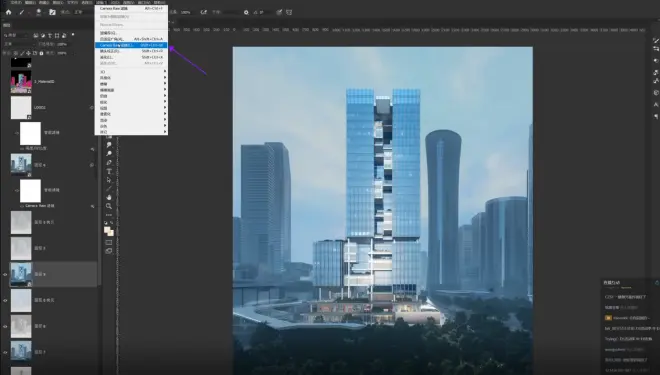Toggle eye of L0002 smart filters mask
660x375 pixels.
point(16,133)
